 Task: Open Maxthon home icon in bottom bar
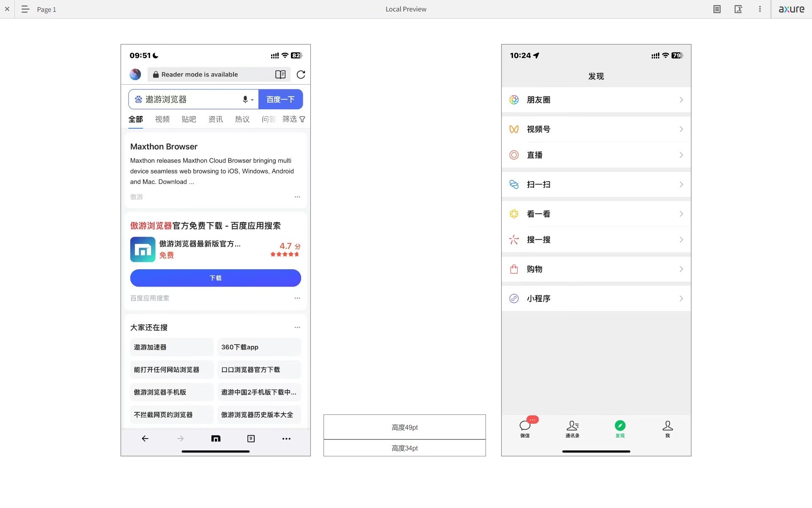tap(216, 439)
